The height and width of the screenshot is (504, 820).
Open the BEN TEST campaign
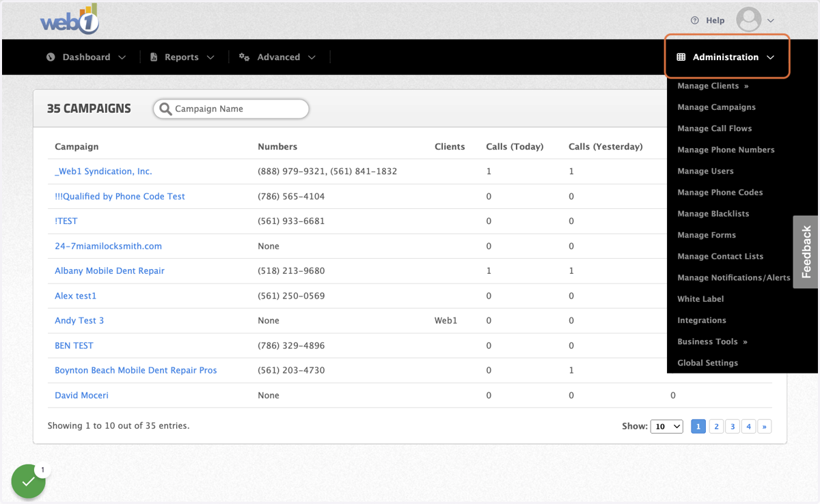pos(74,346)
